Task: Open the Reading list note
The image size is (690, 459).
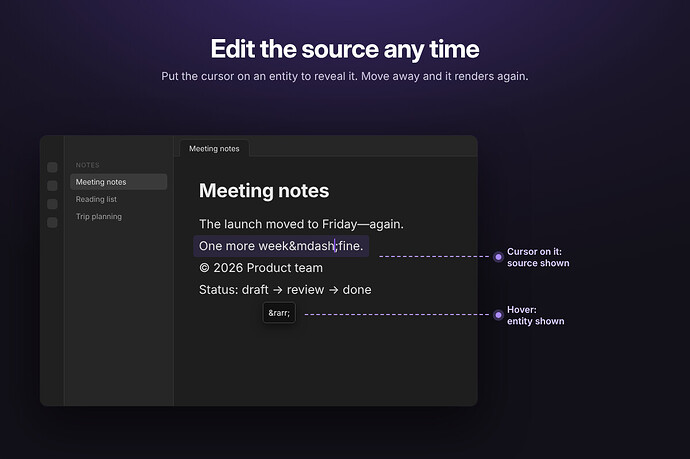Action: pyautogui.click(x=96, y=199)
